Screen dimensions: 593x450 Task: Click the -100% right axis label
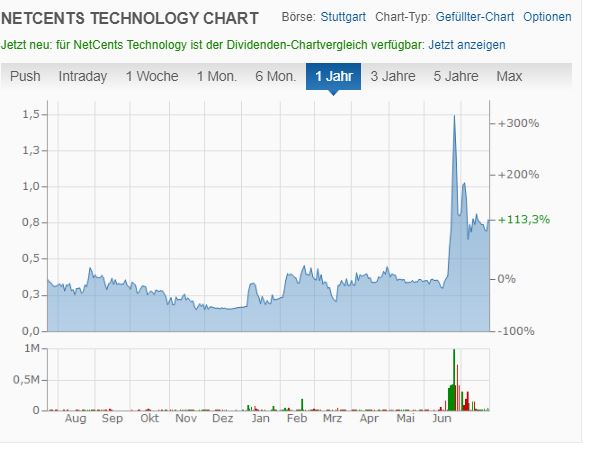pos(516,331)
